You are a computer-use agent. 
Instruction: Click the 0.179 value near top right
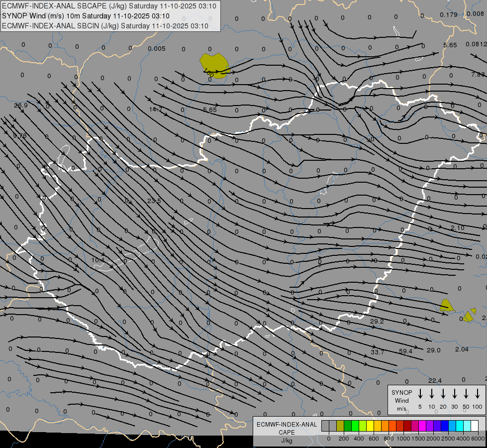pos(449,15)
